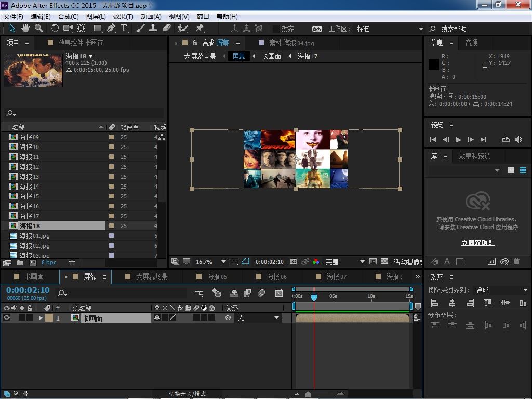Create a new folder in Project panel

tap(20, 262)
